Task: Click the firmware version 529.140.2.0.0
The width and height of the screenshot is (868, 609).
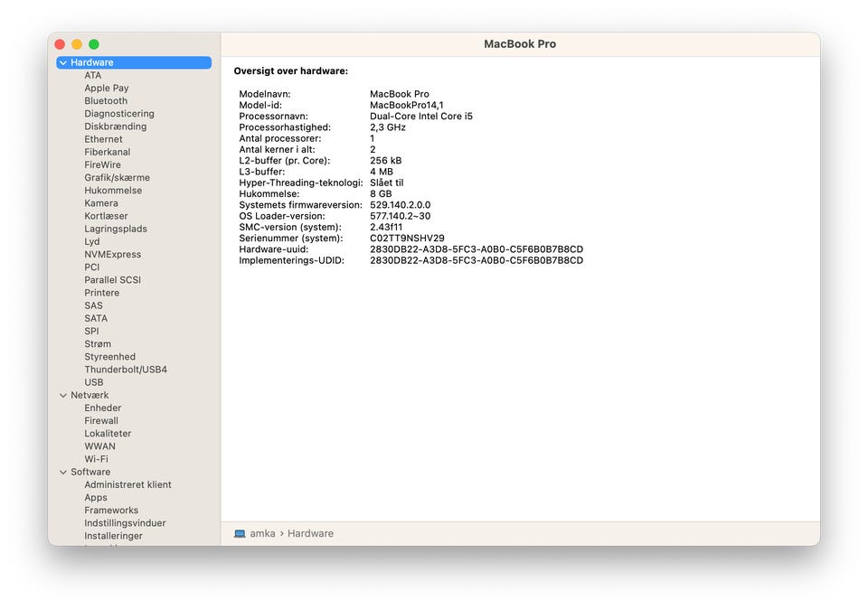Action: pos(401,205)
